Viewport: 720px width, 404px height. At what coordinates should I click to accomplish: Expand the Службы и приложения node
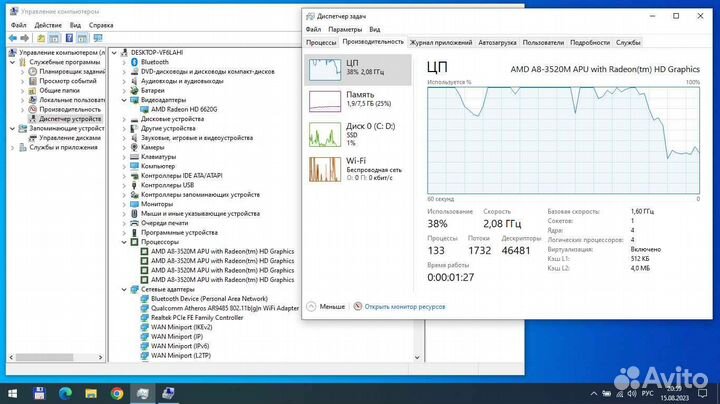click(x=12, y=147)
